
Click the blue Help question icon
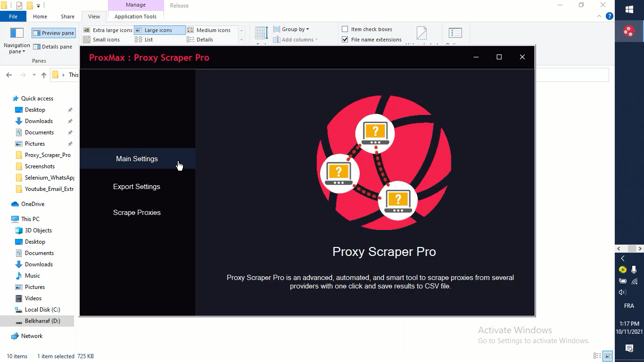(609, 16)
